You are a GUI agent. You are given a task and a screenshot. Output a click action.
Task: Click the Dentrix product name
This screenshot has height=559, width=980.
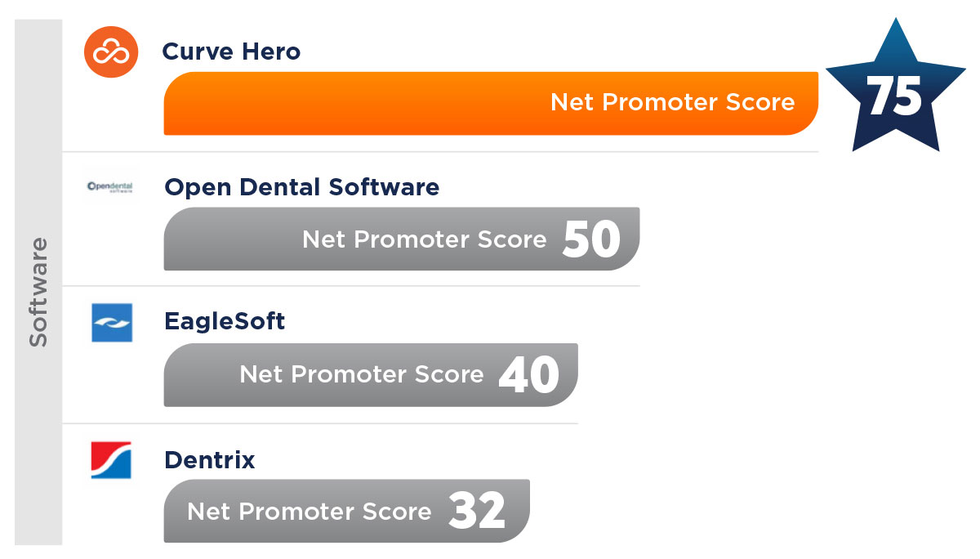click(x=210, y=460)
